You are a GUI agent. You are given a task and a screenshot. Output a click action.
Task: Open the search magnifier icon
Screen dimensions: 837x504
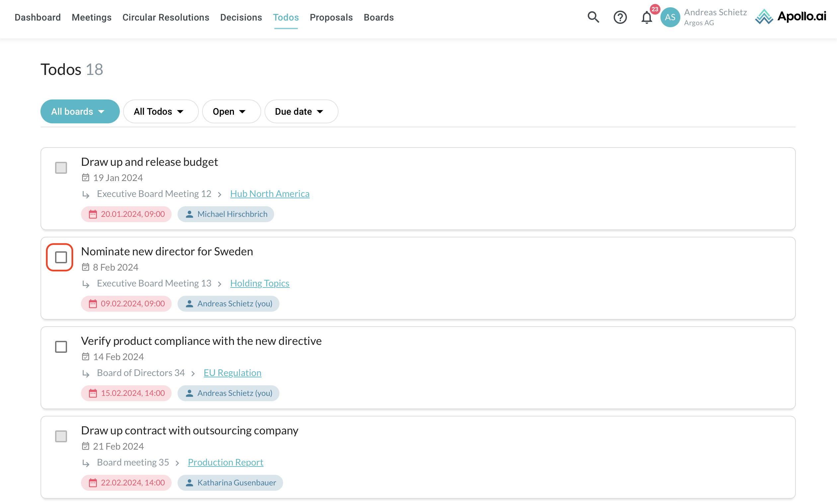[593, 17]
